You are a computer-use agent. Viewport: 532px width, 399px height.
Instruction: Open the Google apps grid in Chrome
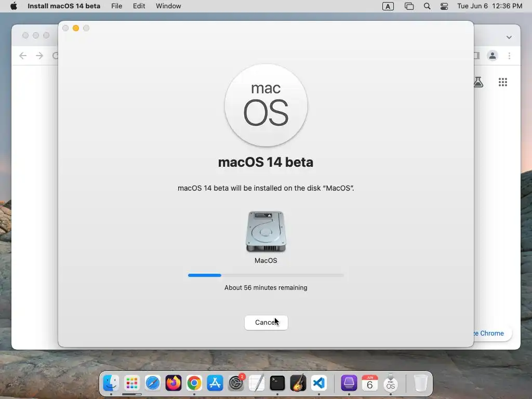click(503, 82)
